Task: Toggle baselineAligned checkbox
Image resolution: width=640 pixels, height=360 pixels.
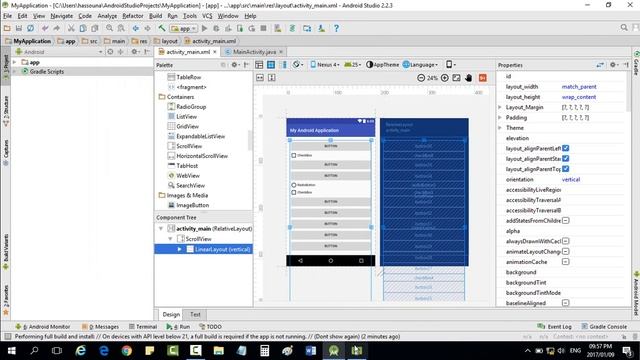Action: pyautogui.click(x=566, y=303)
